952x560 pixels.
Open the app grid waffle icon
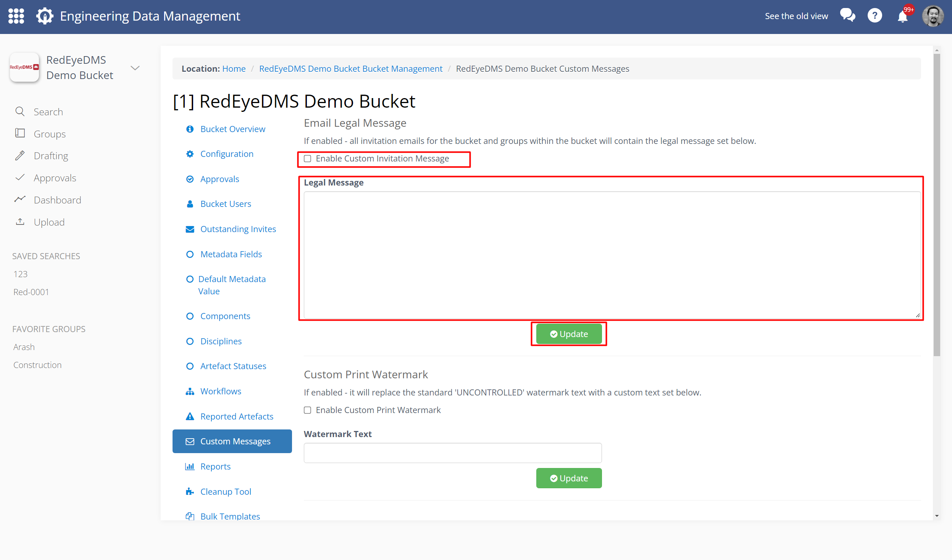tap(16, 16)
